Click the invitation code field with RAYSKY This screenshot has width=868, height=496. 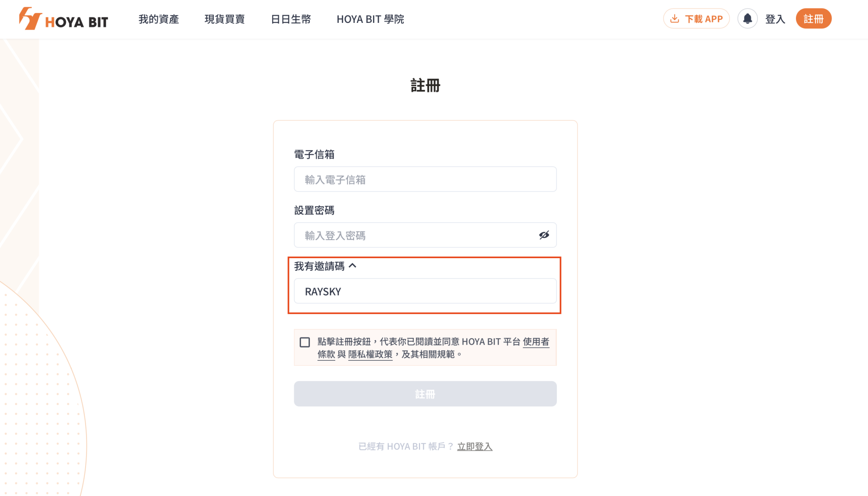tap(425, 291)
